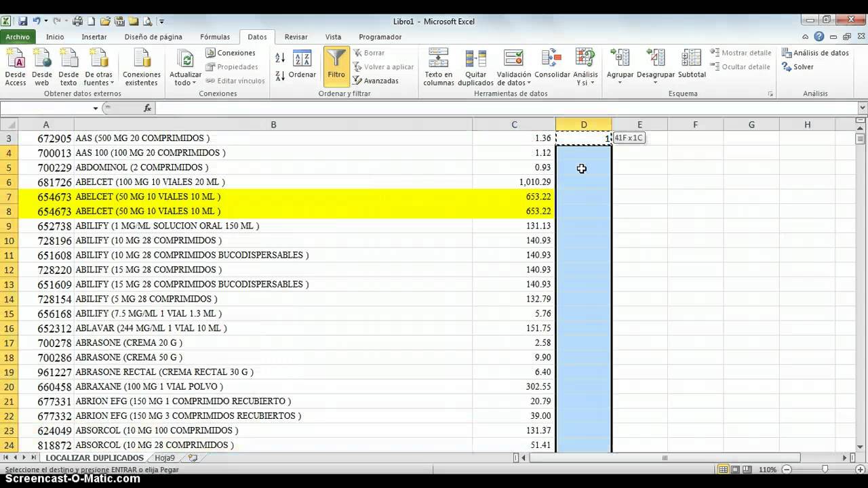Sort descending Z to A
Image resolution: width=868 pixels, height=488 pixels.
pyautogui.click(x=280, y=75)
